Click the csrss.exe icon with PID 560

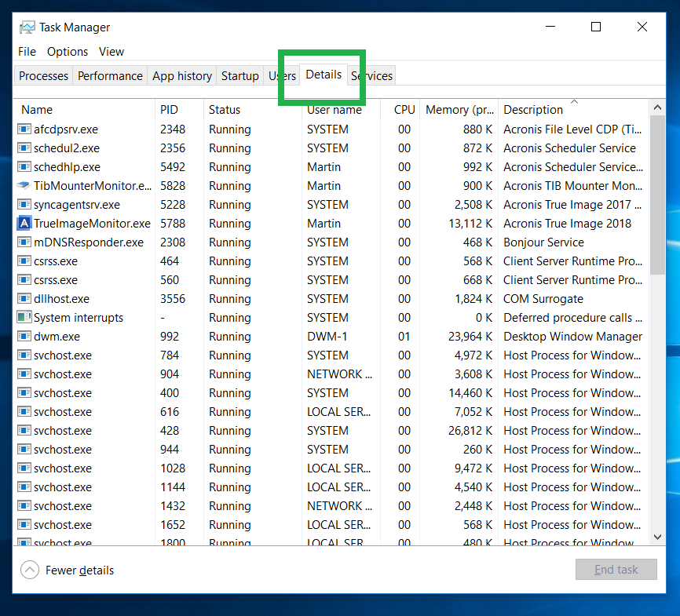coord(24,279)
